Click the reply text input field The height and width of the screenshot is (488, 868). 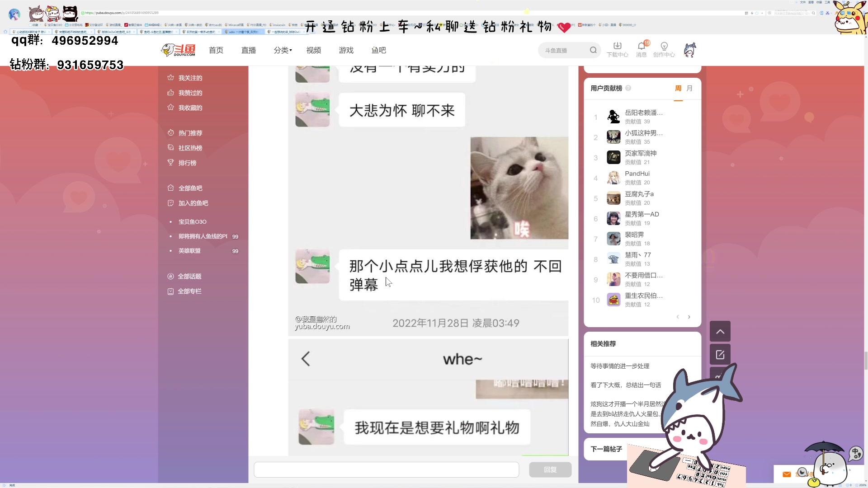pos(386,469)
